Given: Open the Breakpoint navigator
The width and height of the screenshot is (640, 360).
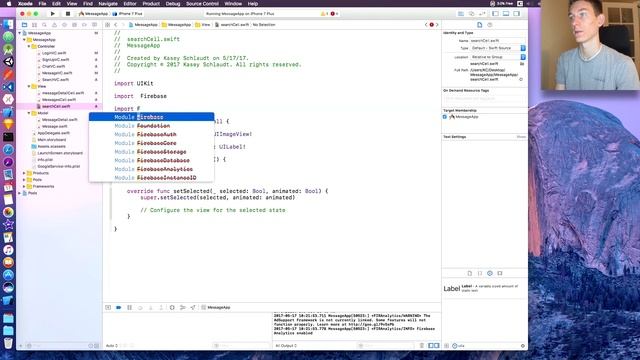Looking at the screenshot, I should click(x=84, y=25).
